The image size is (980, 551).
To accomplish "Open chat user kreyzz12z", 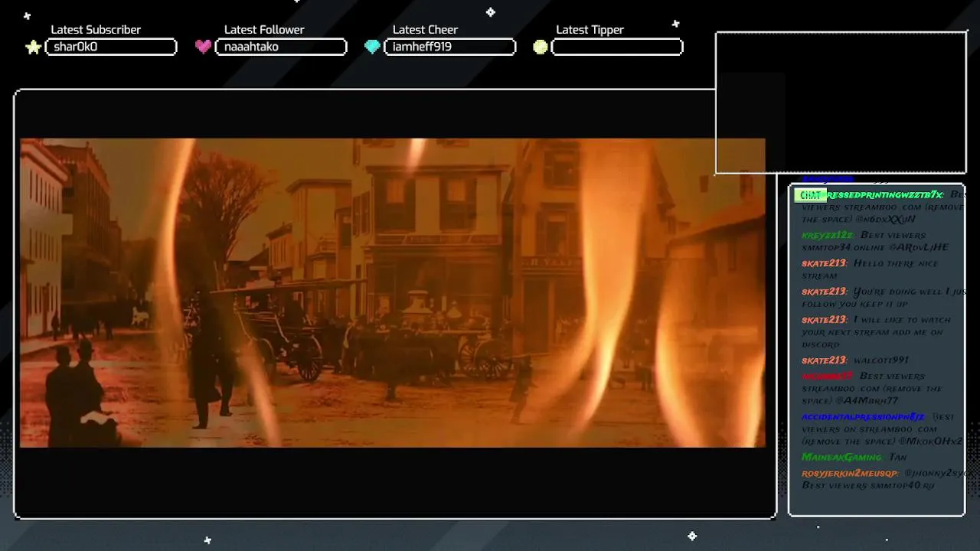I will [x=828, y=235].
